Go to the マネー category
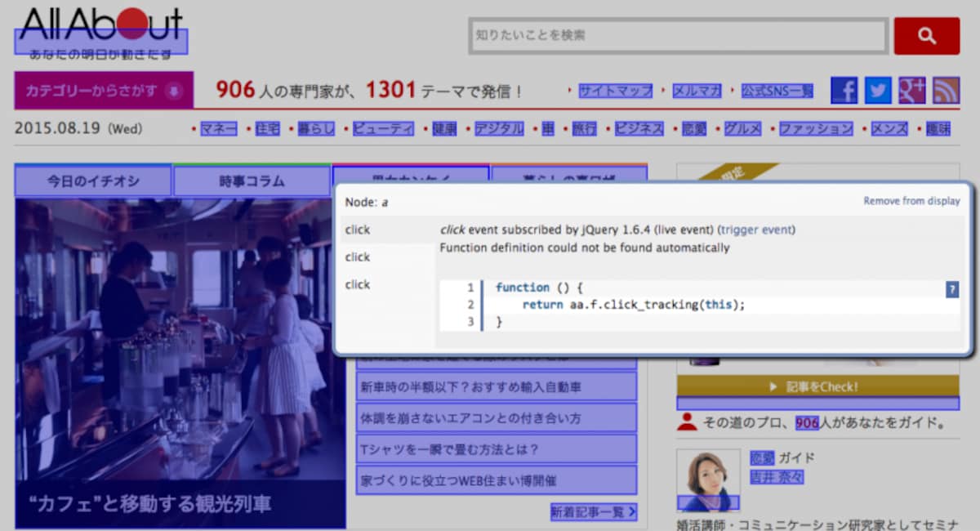 tap(219, 129)
